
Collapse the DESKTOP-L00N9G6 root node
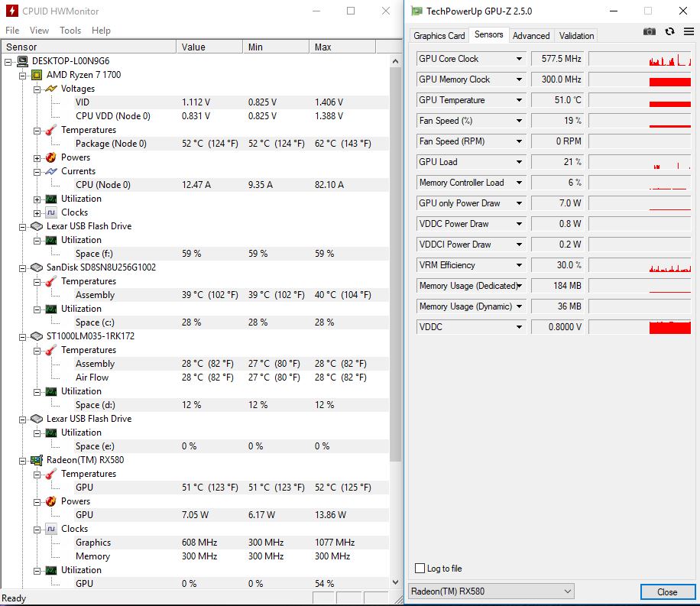click(x=8, y=62)
